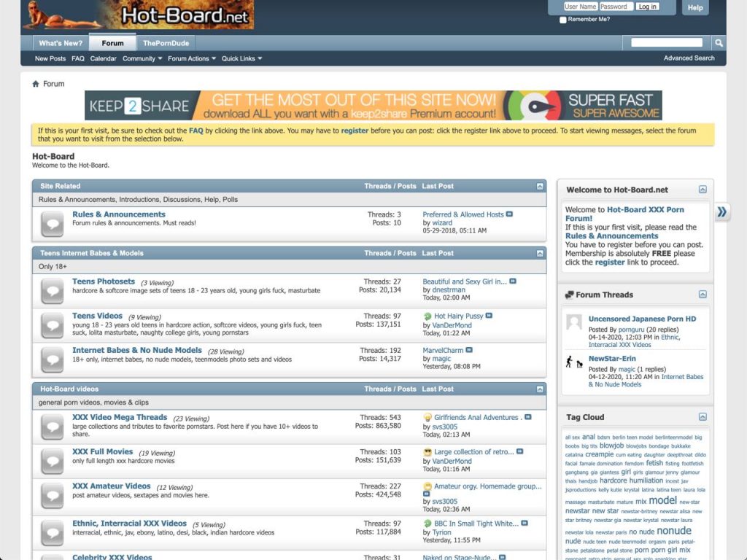747x560 pixels.
Task: Collapse the Welcome to Hot-Board.net block
Action: coord(703,190)
